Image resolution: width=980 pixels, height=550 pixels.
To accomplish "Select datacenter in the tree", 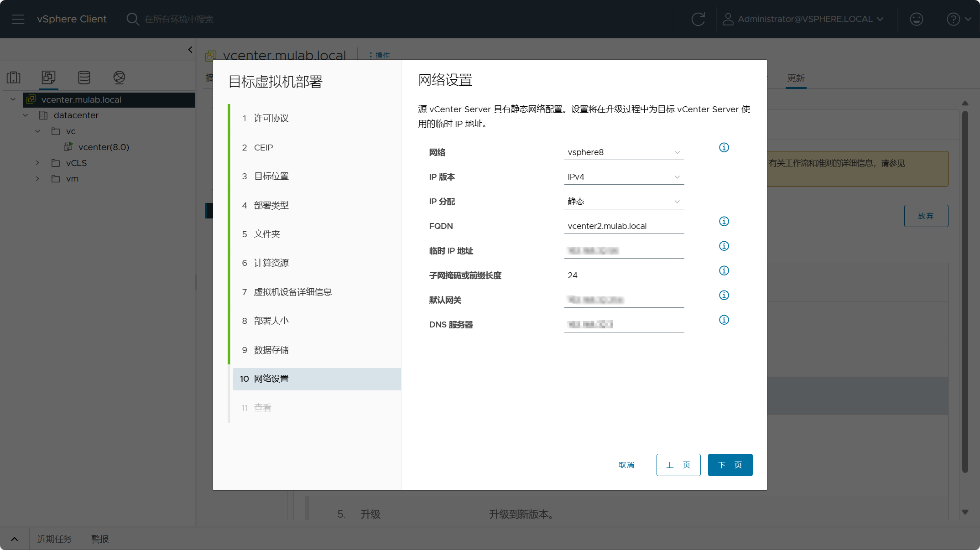I will [x=76, y=115].
